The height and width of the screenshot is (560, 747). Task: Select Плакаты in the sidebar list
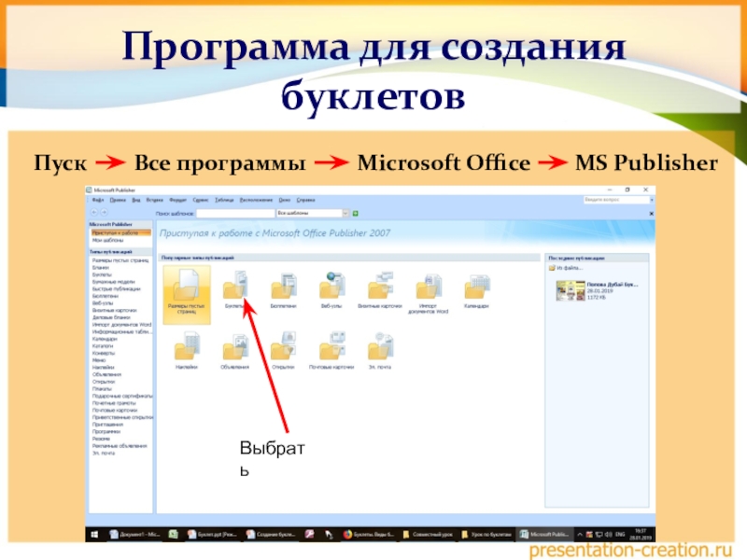tap(102, 388)
